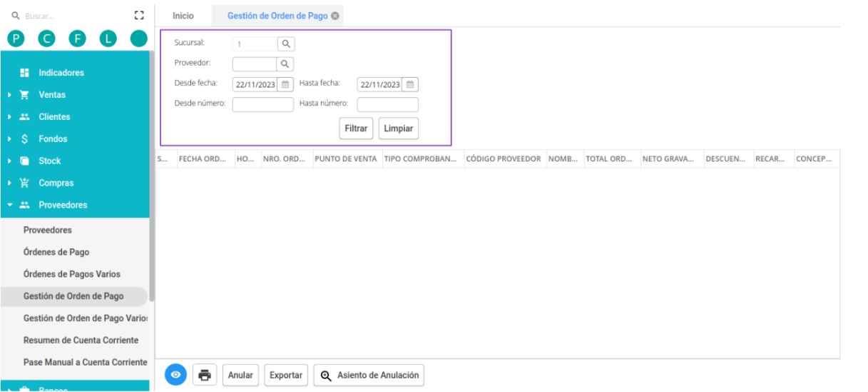The width and height of the screenshot is (868, 392).
Task: Open Gestión de Orden de Pago Varios item
Action: (86, 318)
